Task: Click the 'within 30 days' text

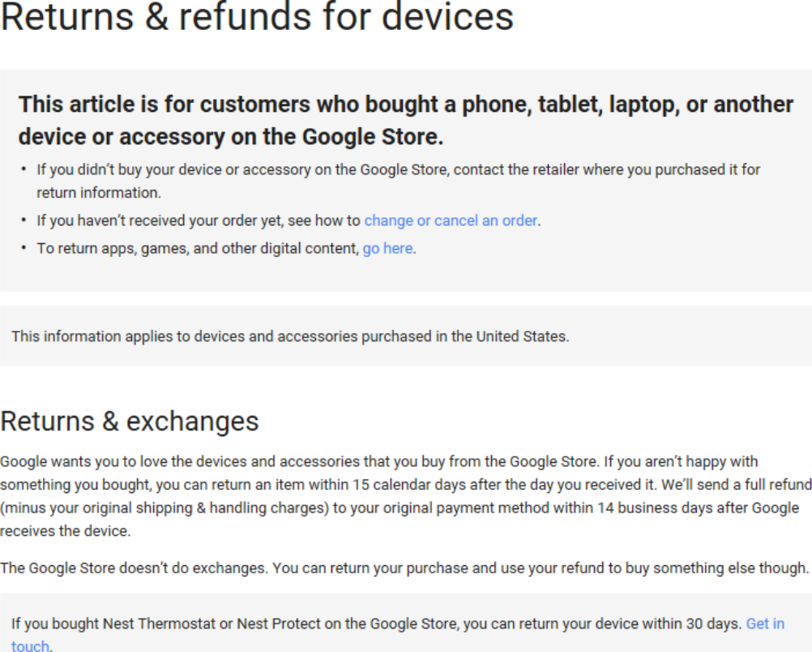Action: [x=691, y=624]
